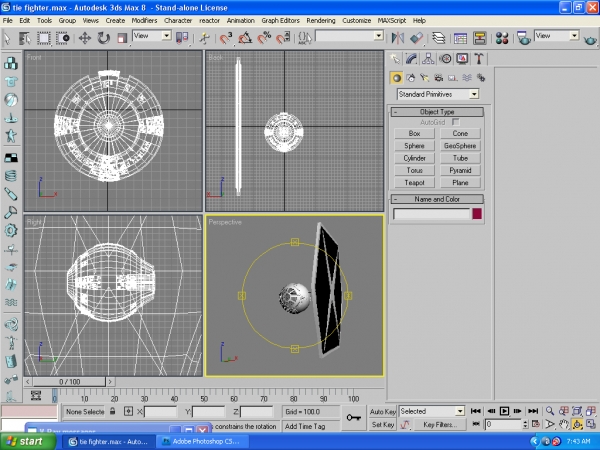Switch to the Motion panel tab
This screenshot has width=600, height=450.
pyautogui.click(x=445, y=59)
